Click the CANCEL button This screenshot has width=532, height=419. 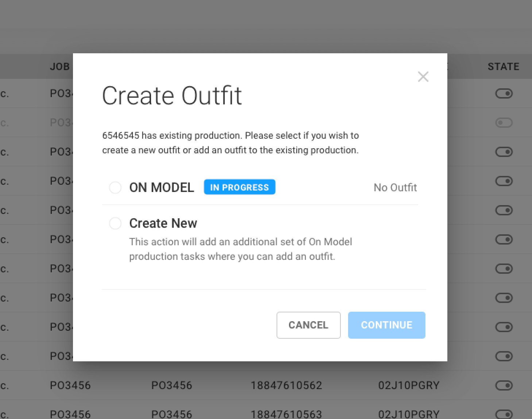308,325
